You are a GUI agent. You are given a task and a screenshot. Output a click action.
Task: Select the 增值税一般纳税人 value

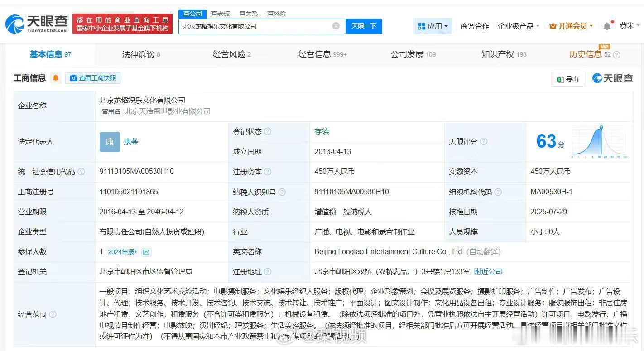click(x=343, y=212)
